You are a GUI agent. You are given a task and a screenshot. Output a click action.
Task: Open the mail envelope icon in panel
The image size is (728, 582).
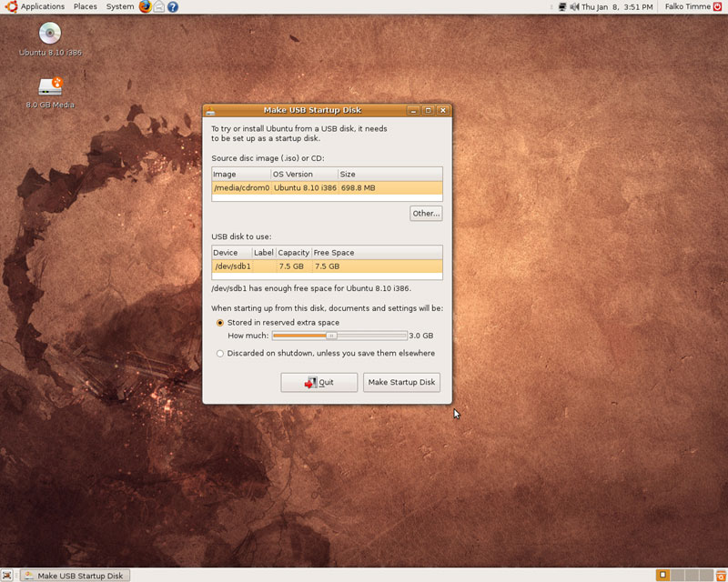pos(159,6)
